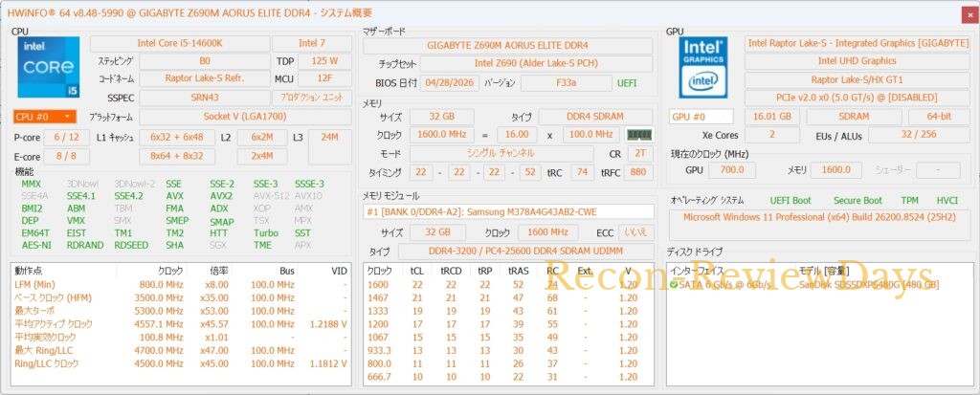Click the green memory module icon
Image resolution: width=980 pixels, height=395 pixels.
pyautogui.click(x=639, y=135)
